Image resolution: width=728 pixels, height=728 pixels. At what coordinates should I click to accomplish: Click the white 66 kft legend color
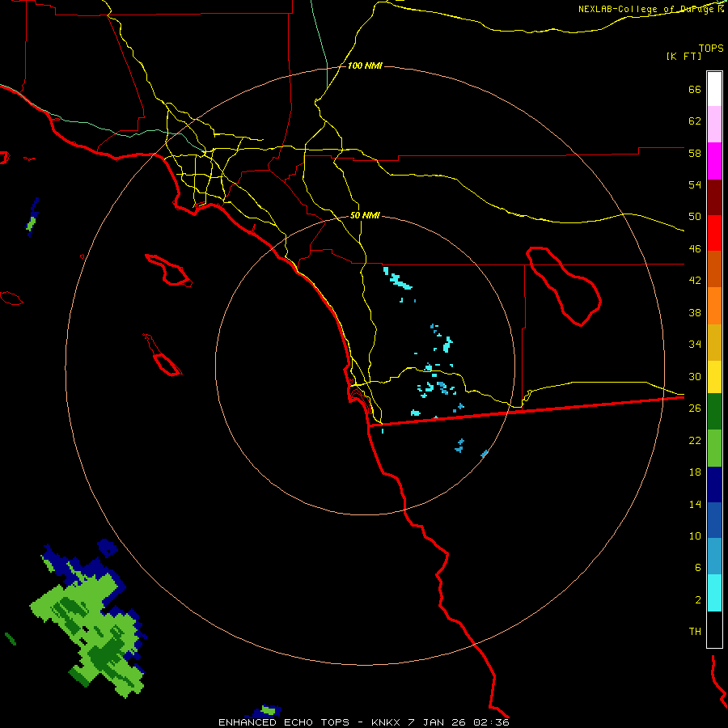point(714,89)
